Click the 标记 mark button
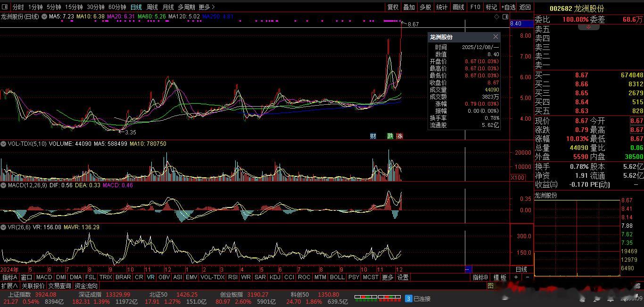644x307 pixels. (x=491, y=7)
